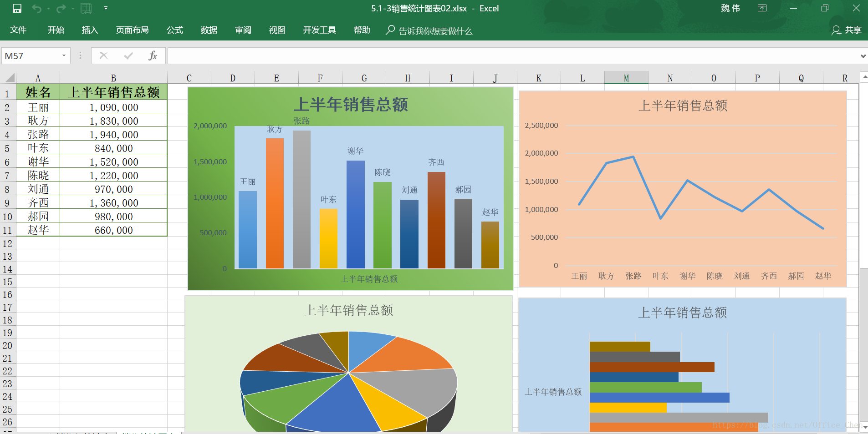868x434 pixels.
Task: Click the vertical scrollbar down arrow
Action: (x=864, y=427)
